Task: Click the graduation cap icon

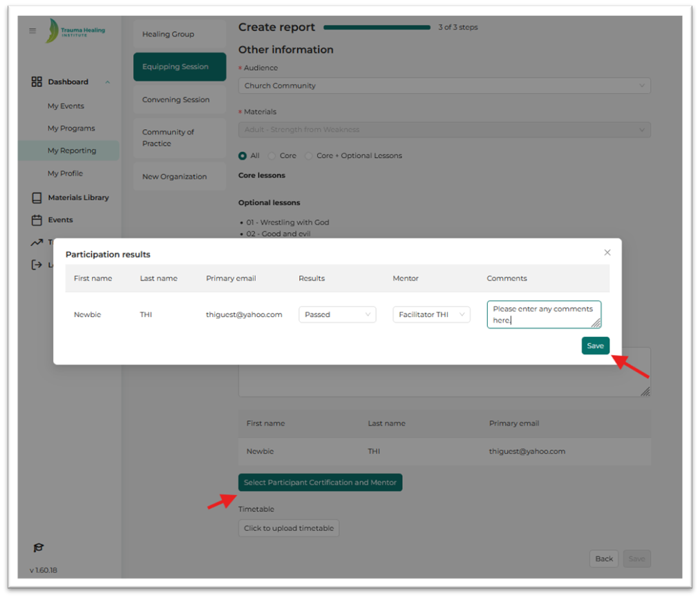Action: pos(39,548)
